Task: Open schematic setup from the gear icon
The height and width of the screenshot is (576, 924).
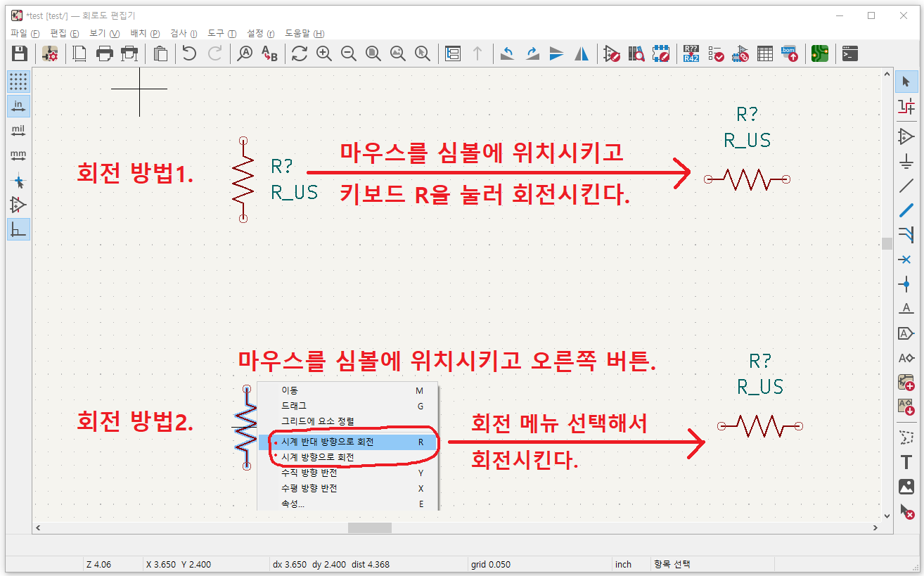Action: (50, 53)
